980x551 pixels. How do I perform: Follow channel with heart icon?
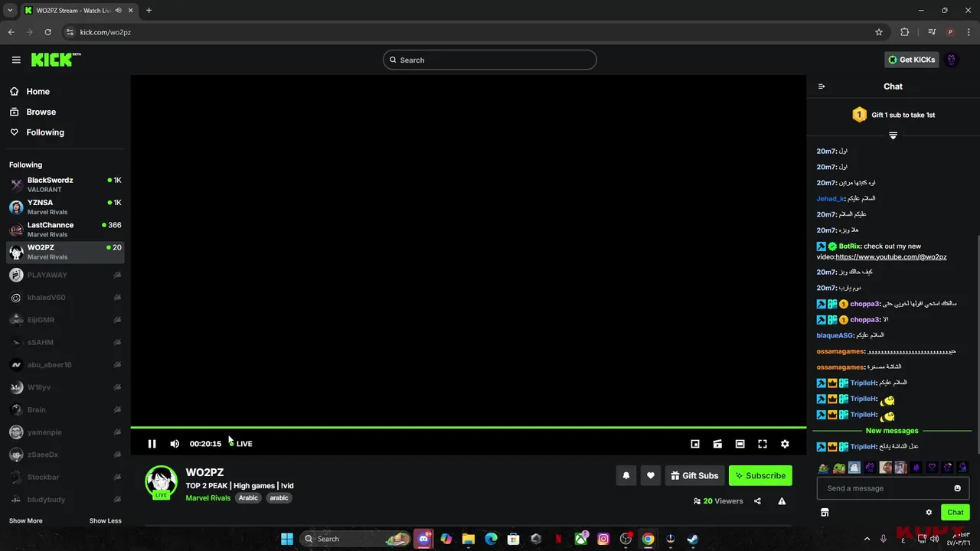pyautogui.click(x=651, y=475)
